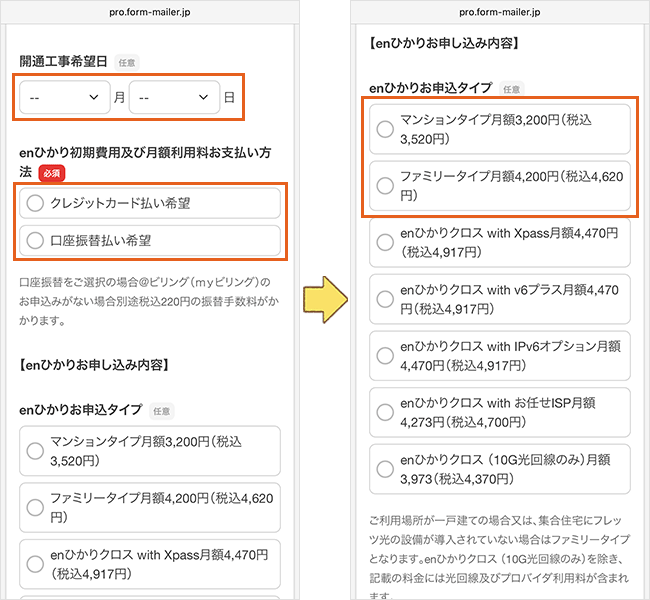Choose enひかりクロス with Xpass in left screen

150,564
